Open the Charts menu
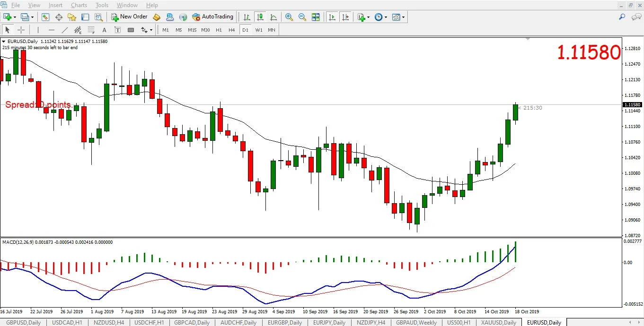 79,5
